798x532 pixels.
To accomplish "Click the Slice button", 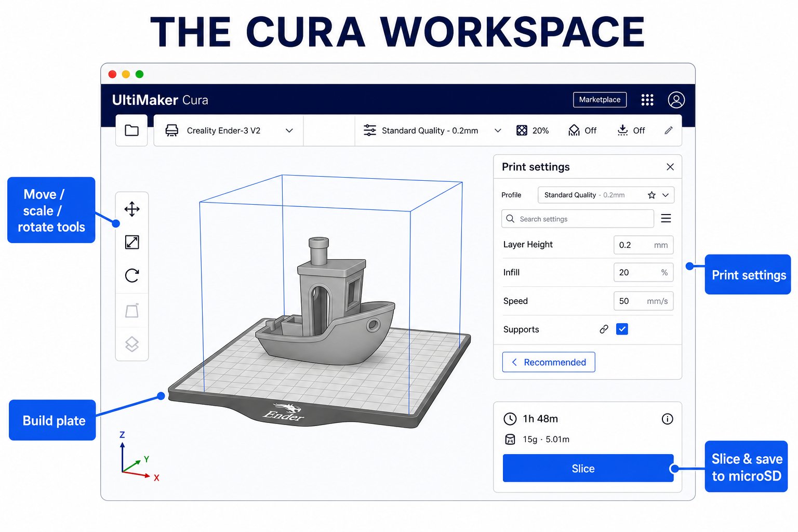I will pos(588,468).
